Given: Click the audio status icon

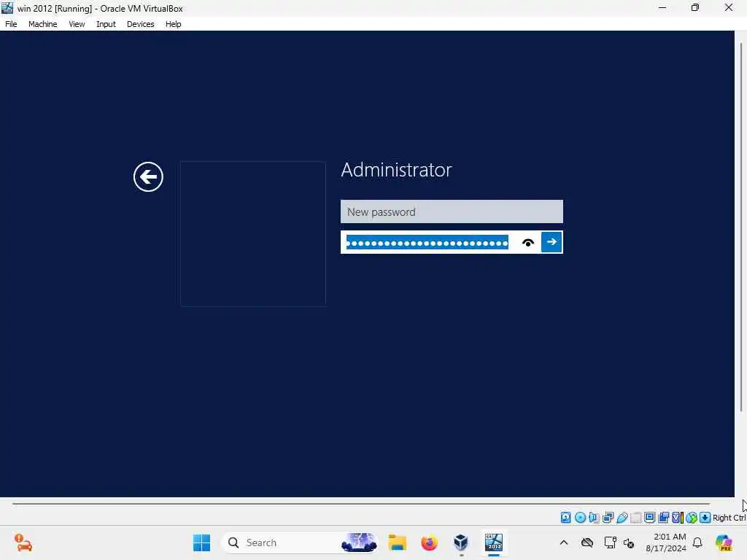Looking at the screenshot, I should (x=594, y=518).
